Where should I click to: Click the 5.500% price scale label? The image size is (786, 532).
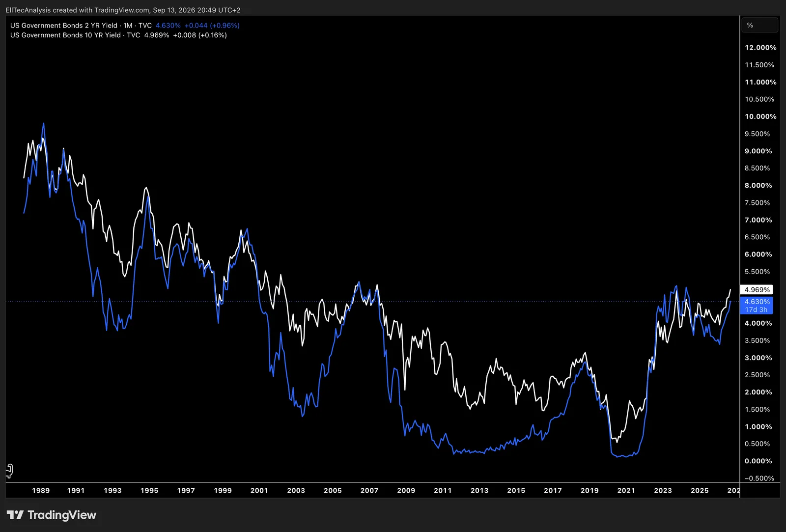(758, 271)
